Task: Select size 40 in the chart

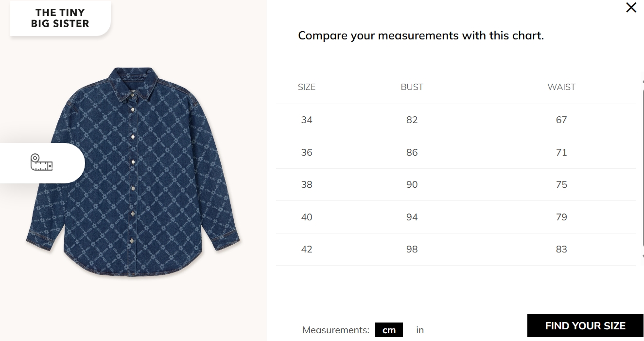Action: pyautogui.click(x=307, y=217)
